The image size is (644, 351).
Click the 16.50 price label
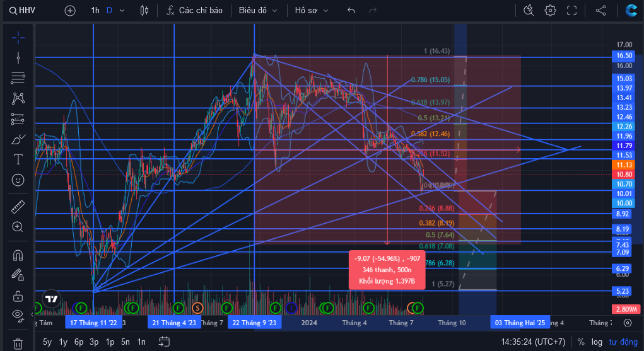[x=623, y=56]
